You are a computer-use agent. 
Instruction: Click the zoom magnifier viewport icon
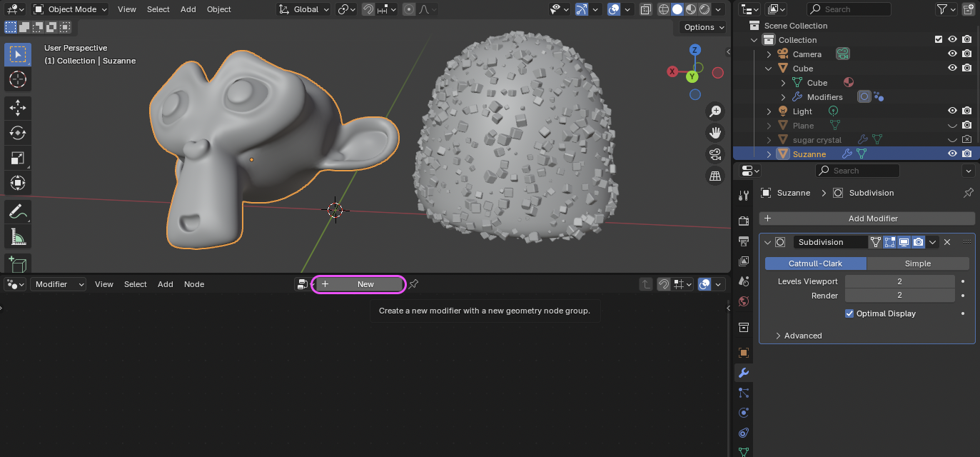(714, 111)
